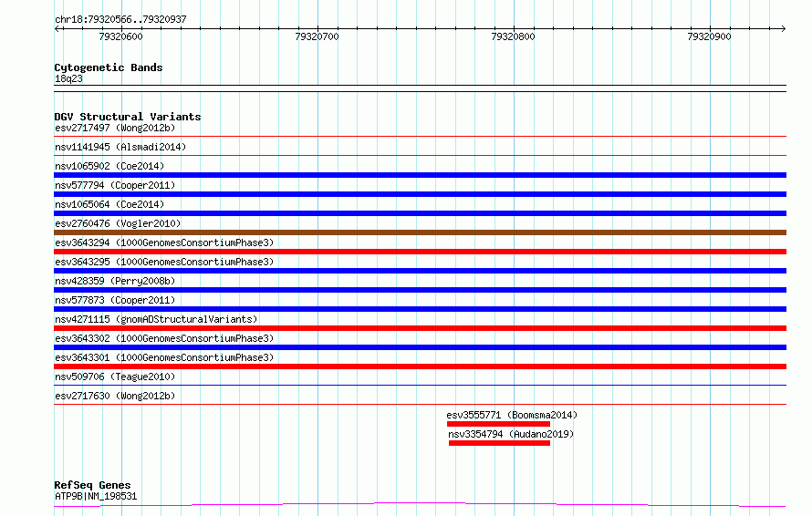Screen dimensions: 812x516
Task: Open the nsv1065902 (Coe2014) variant label
Action: pyautogui.click(x=109, y=166)
